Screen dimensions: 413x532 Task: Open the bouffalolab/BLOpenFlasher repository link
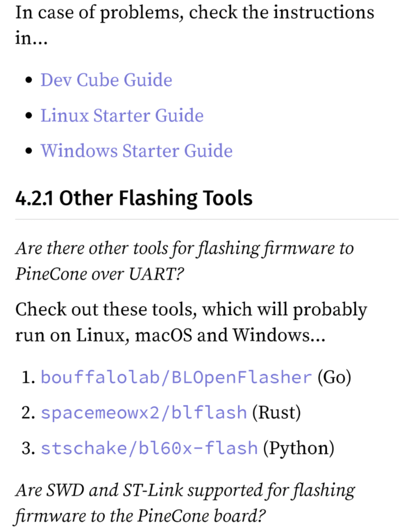pos(176,377)
